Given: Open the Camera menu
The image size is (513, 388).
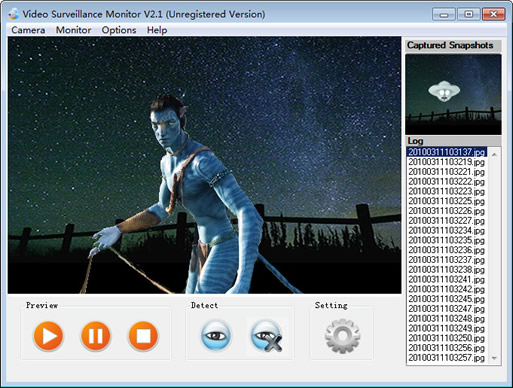Looking at the screenshot, I should point(28,30).
